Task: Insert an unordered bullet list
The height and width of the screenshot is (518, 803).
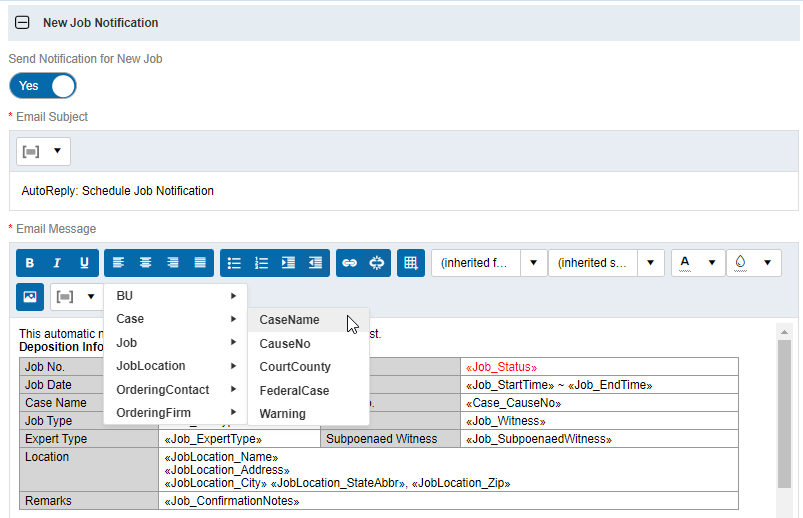Action: pyautogui.click(x=234, y=263)
